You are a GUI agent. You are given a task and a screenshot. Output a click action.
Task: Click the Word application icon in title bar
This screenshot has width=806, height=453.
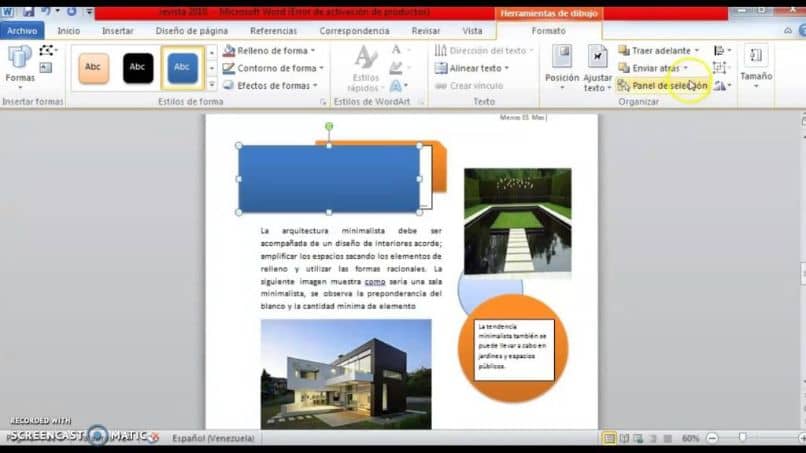click(x=8, y=11)
